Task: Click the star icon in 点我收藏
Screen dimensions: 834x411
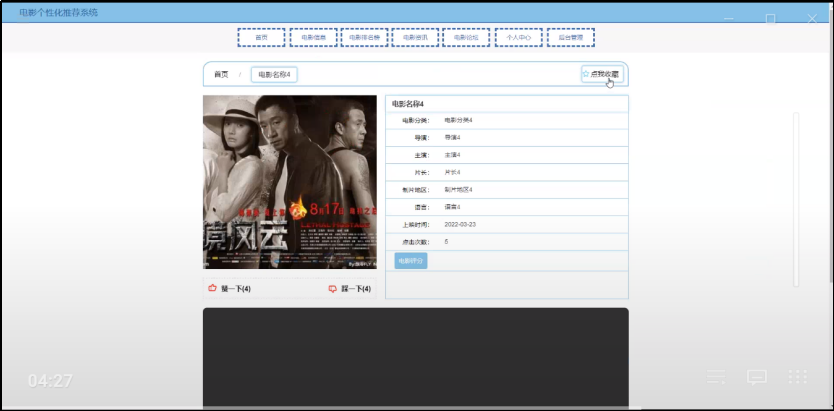Action: pyautogui.click(x=586, y=74)
